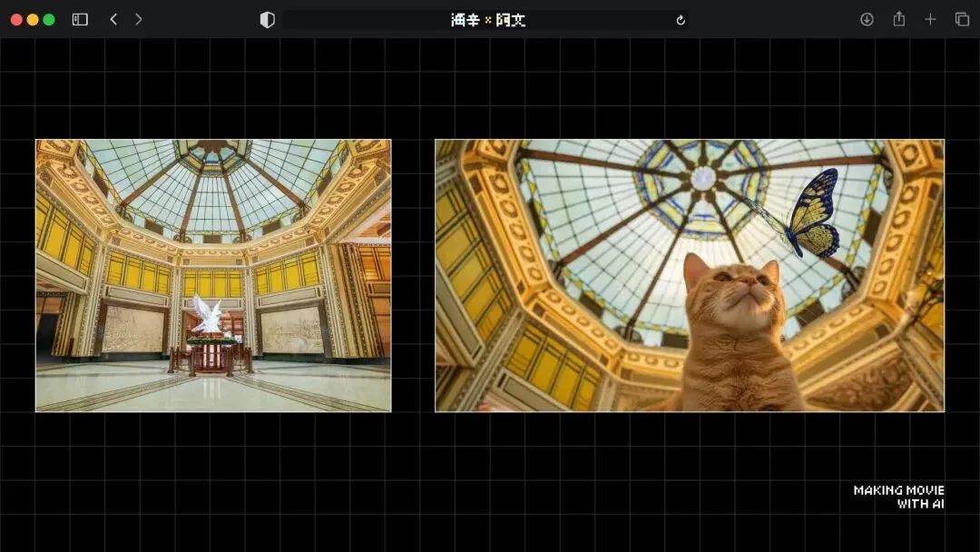Open the share menu
980x552 pixels.
[x=898, y=19]
